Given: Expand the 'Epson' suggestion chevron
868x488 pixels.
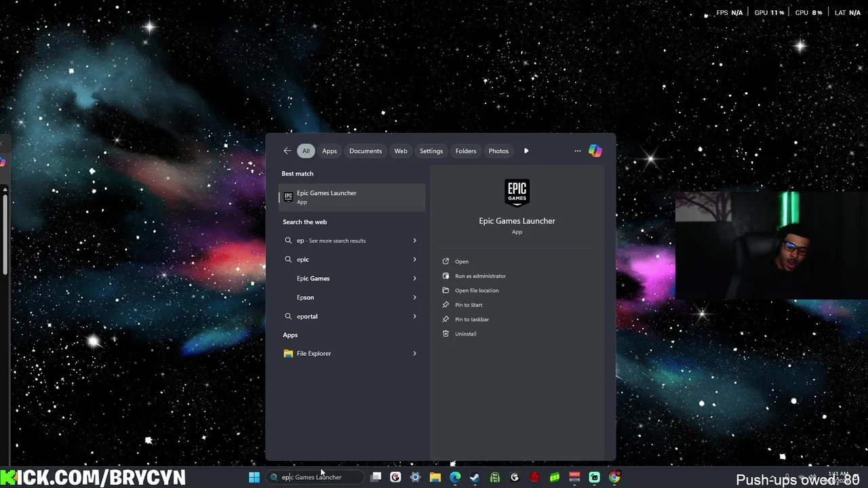Looking at the screenshot, I should pos(414,298).
